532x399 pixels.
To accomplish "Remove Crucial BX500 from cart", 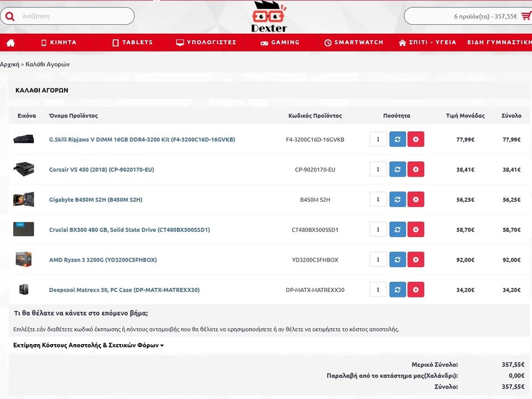I will (416, 229).
